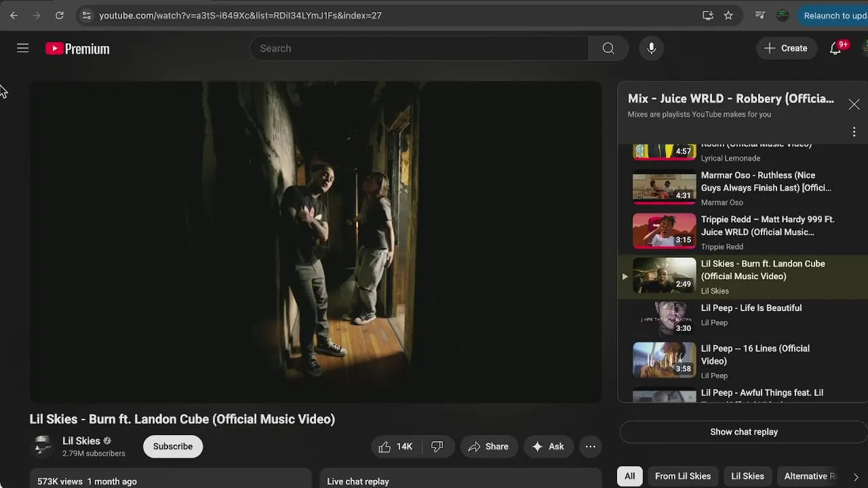
Task: Open browser media controls icon
Action: pos(759,15)
